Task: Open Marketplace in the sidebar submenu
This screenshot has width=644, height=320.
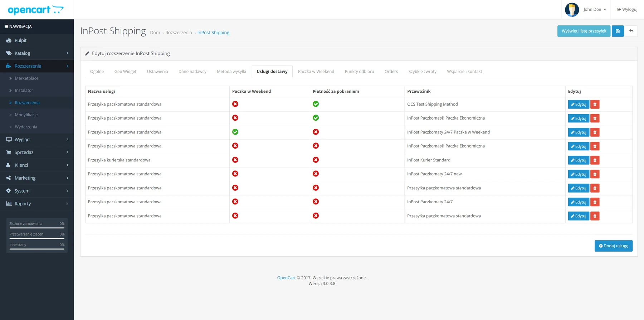Action: click(x=26, y=78)
